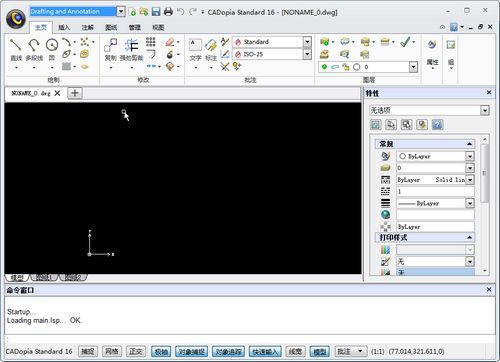Click the linetype scale field showing 1
This screenshot has width=500, height=362.
tap(435, 191)
